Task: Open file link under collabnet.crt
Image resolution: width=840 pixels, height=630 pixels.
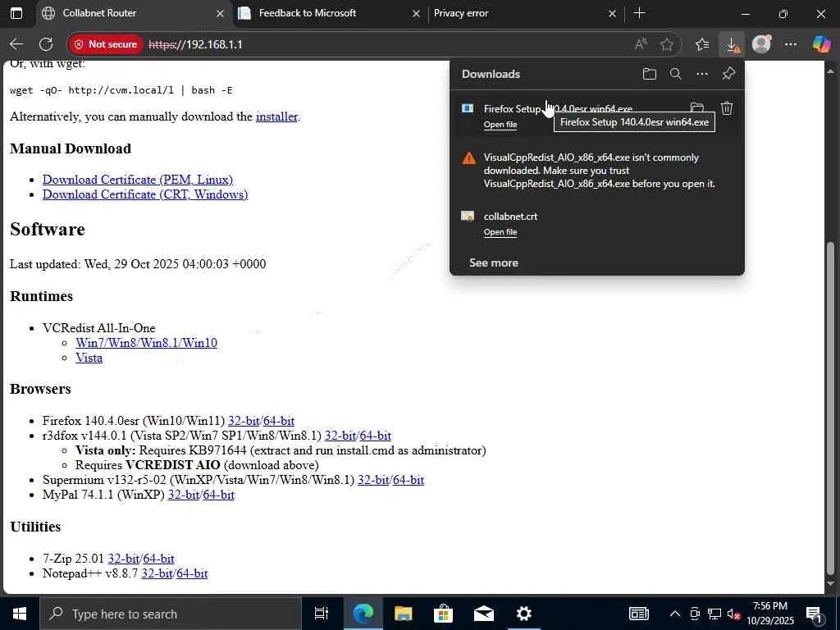Action: (x=500, y=232)
